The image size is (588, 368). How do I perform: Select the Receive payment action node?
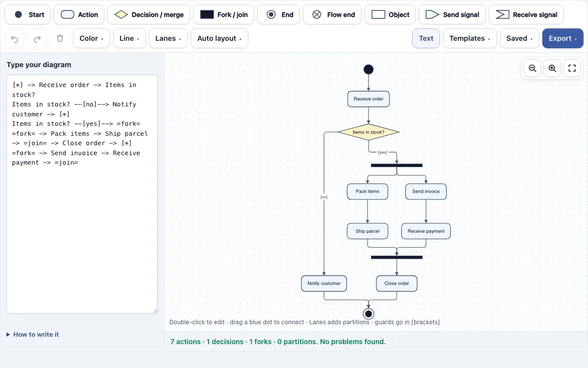[x=426, y=231]
